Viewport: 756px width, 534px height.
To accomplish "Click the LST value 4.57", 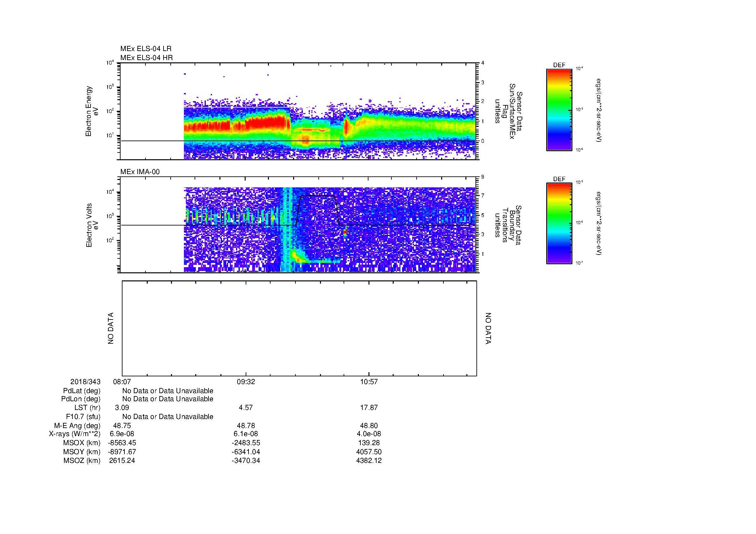I will pos(246,408).
